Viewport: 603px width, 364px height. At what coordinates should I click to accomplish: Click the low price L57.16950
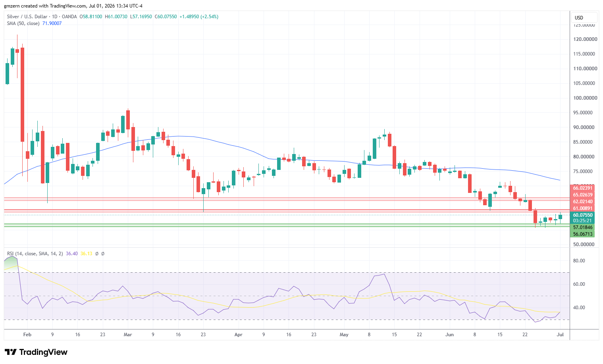click(x=141, y=17)
